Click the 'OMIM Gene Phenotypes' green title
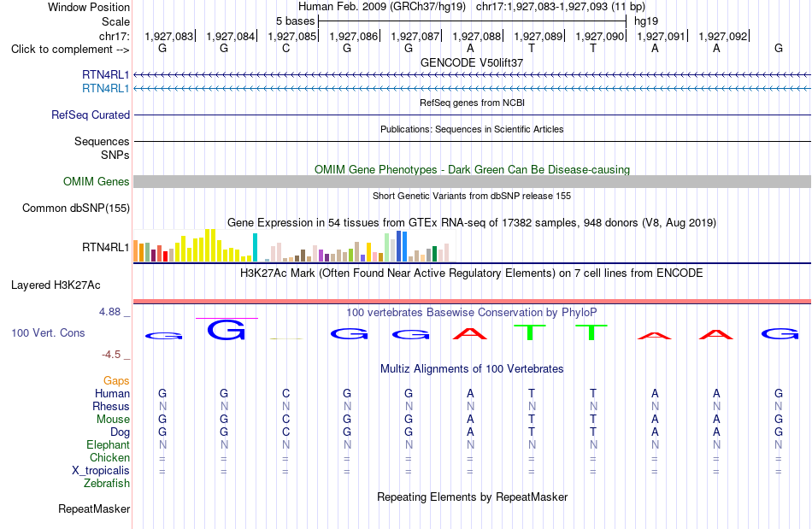812x529 pixels. point(473,170)
